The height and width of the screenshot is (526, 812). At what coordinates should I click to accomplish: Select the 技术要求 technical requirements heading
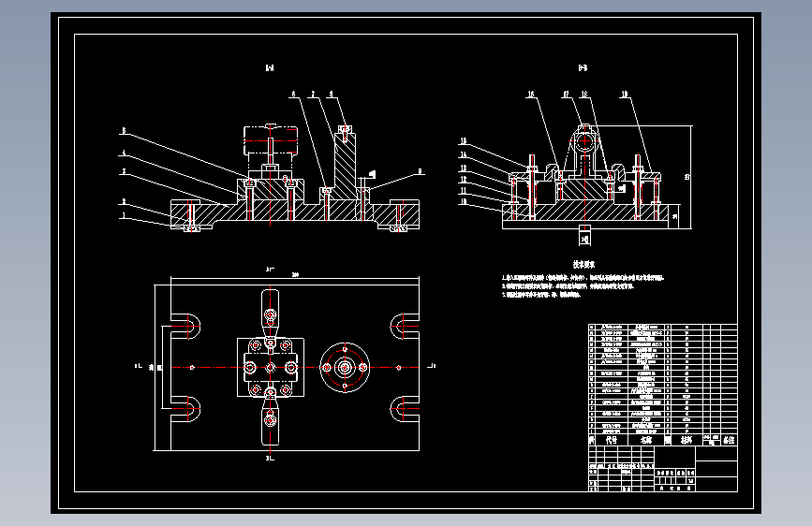pos(583,264)
